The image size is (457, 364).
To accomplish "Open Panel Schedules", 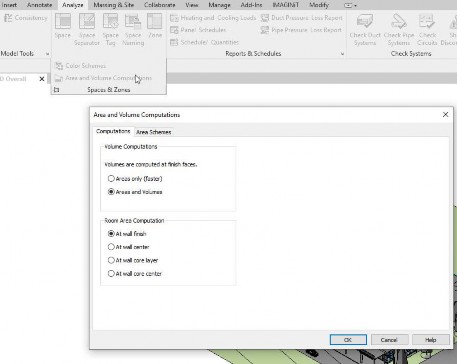I will [x=198, y=30].
